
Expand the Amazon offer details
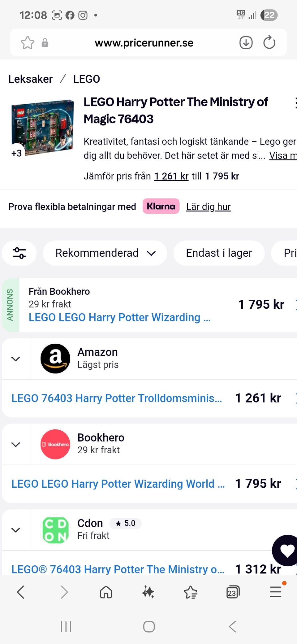(x=16, y=359)
